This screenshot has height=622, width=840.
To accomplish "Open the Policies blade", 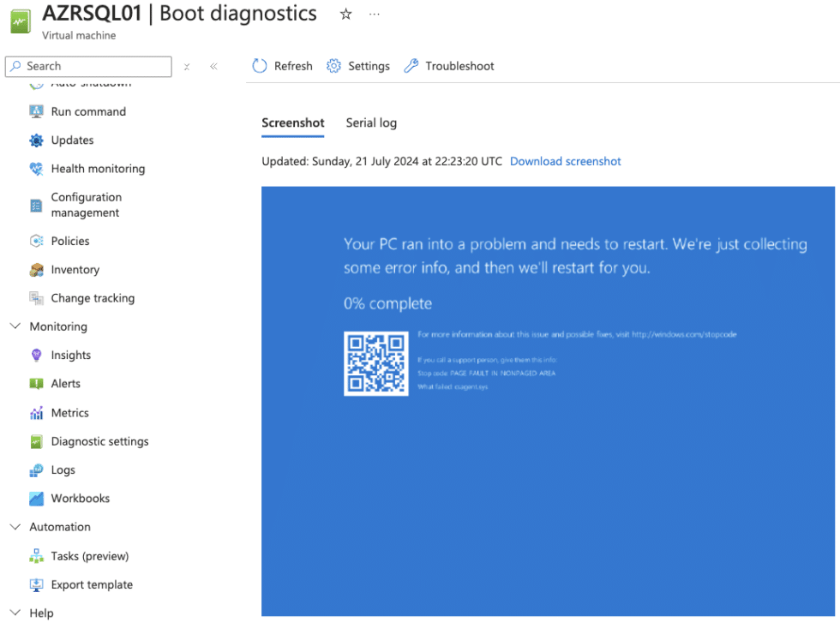I will point(70,241).
